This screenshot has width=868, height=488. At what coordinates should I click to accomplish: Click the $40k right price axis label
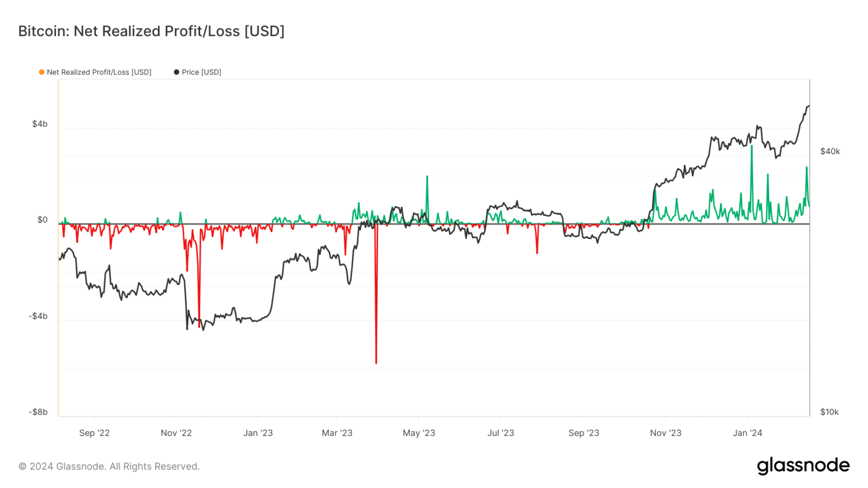(x=830, y=151)
